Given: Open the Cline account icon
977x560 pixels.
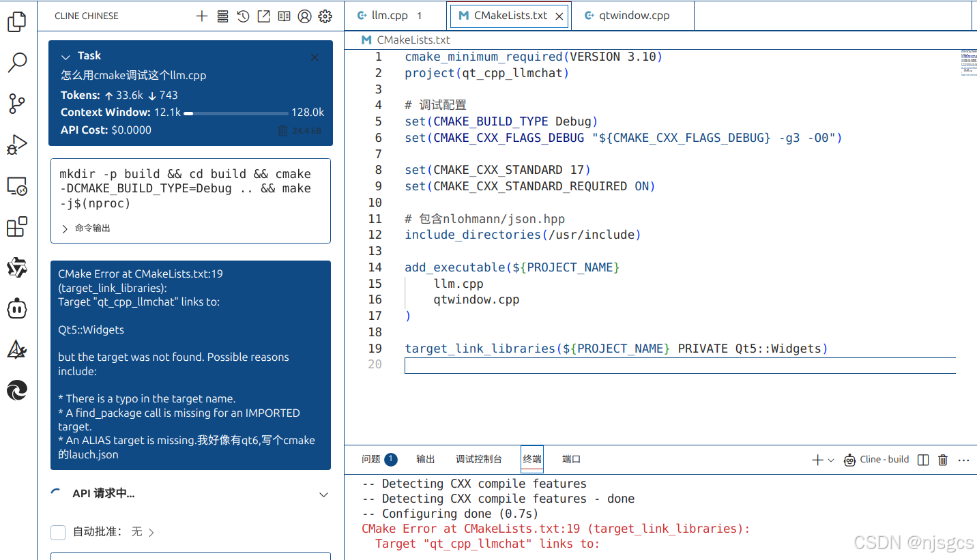Looking at the screenshot, I should coord(304,16).
